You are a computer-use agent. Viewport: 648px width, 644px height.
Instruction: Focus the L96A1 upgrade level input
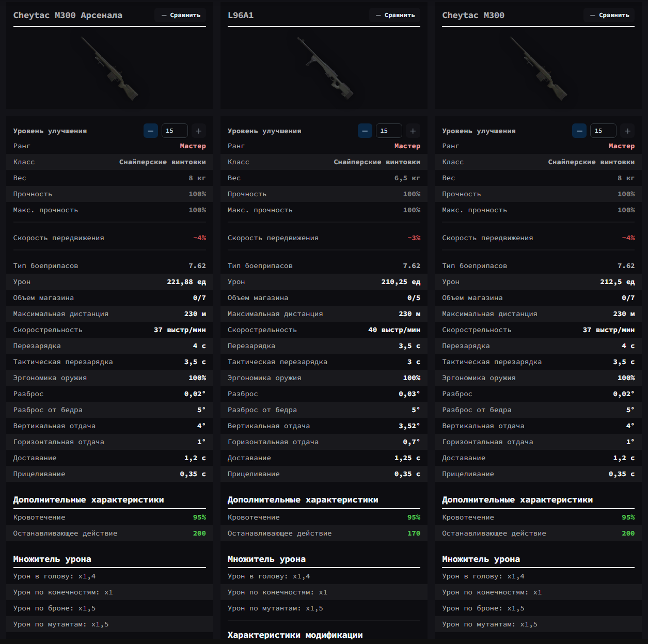[389, 131]
